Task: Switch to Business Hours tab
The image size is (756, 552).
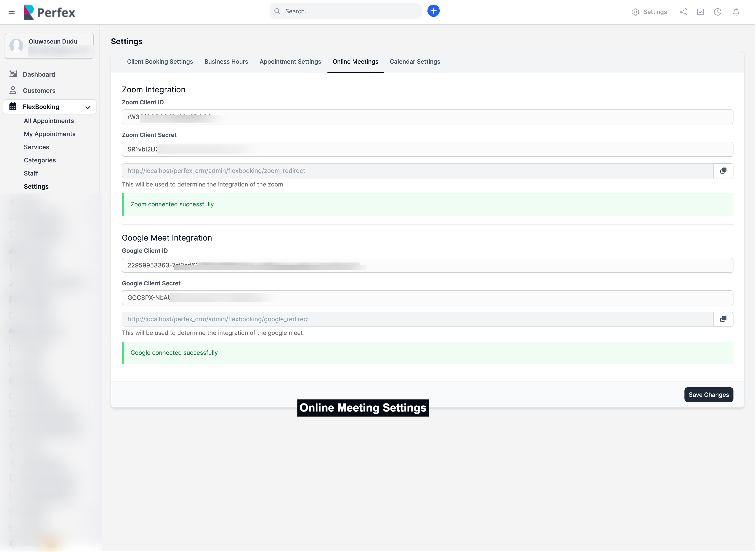Action: tap(226, 62)
